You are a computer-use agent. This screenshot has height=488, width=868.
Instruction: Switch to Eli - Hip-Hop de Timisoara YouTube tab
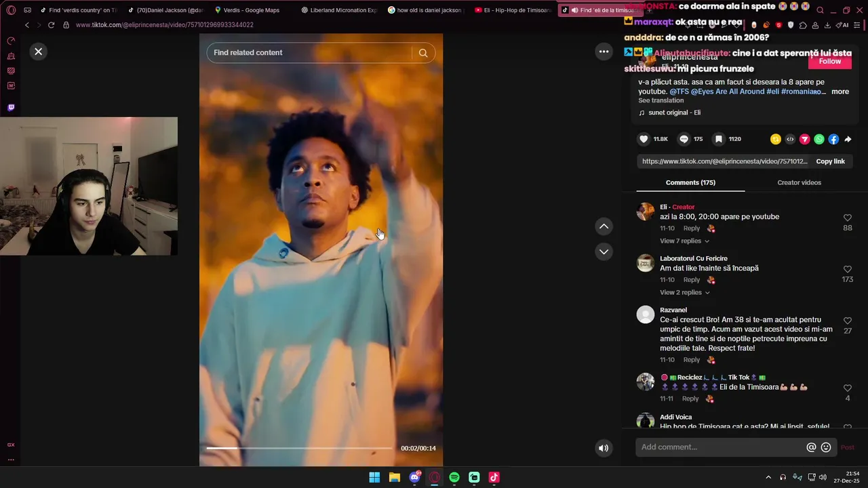[x=513, y=10]
